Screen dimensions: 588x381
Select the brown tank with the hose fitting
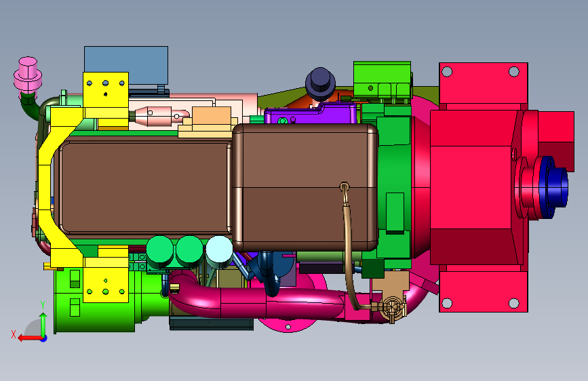coord(305,186)
